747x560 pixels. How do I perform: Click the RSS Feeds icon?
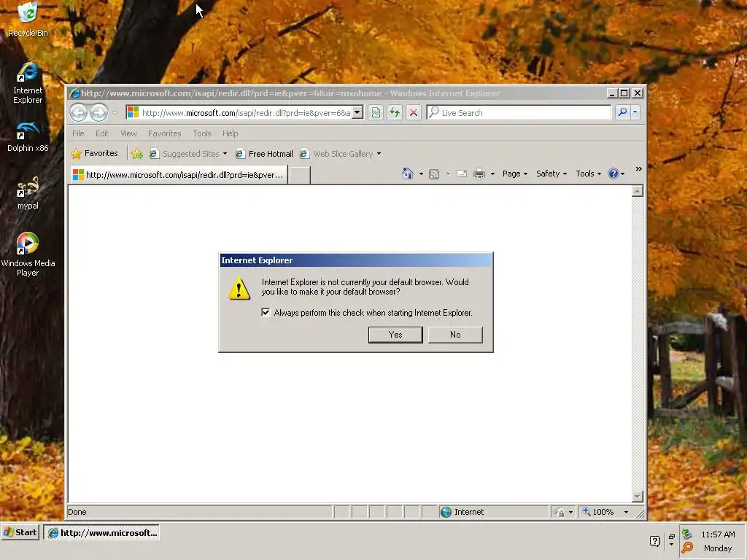pos(434,174)
